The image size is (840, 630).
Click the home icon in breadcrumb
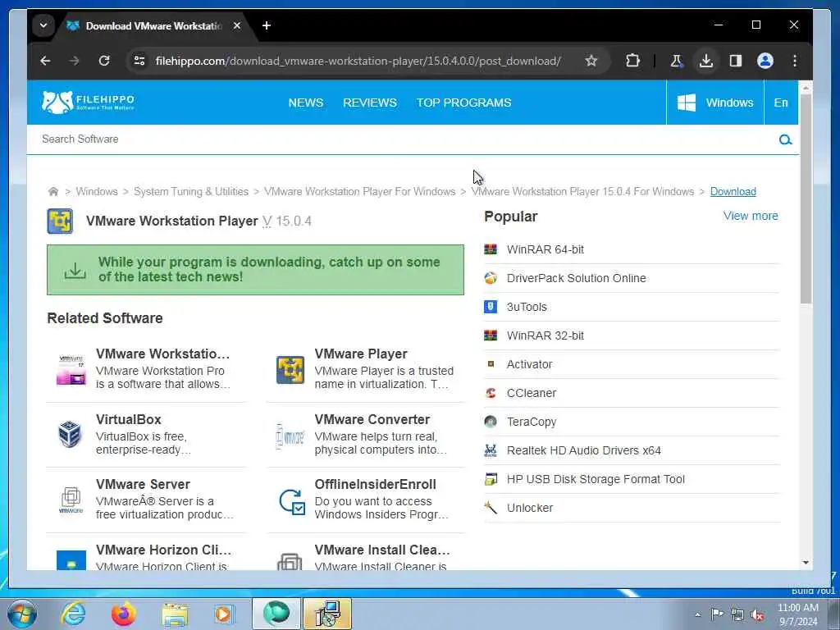53,191
